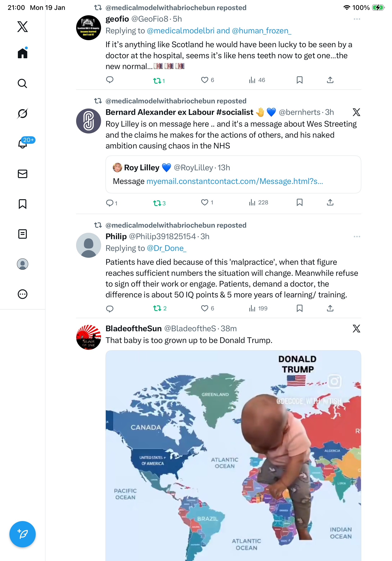Open the Donald Trump map video

tap(233, 455)
